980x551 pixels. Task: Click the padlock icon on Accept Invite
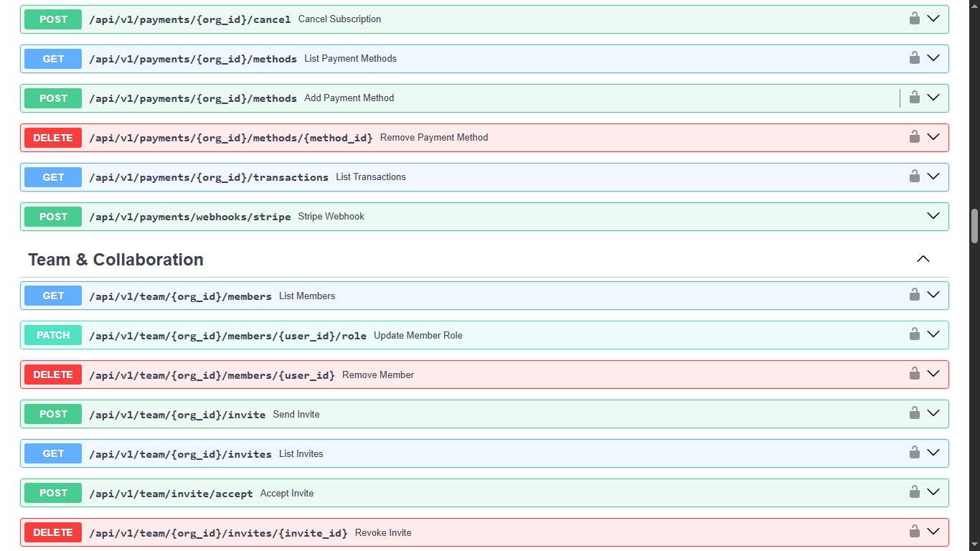[915, 492]
